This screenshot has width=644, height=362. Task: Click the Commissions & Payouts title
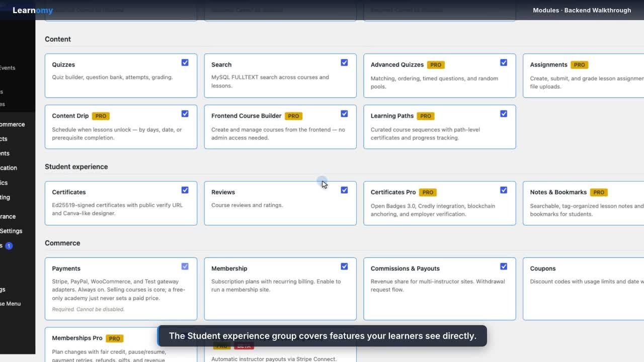click(x=405, y=269)
